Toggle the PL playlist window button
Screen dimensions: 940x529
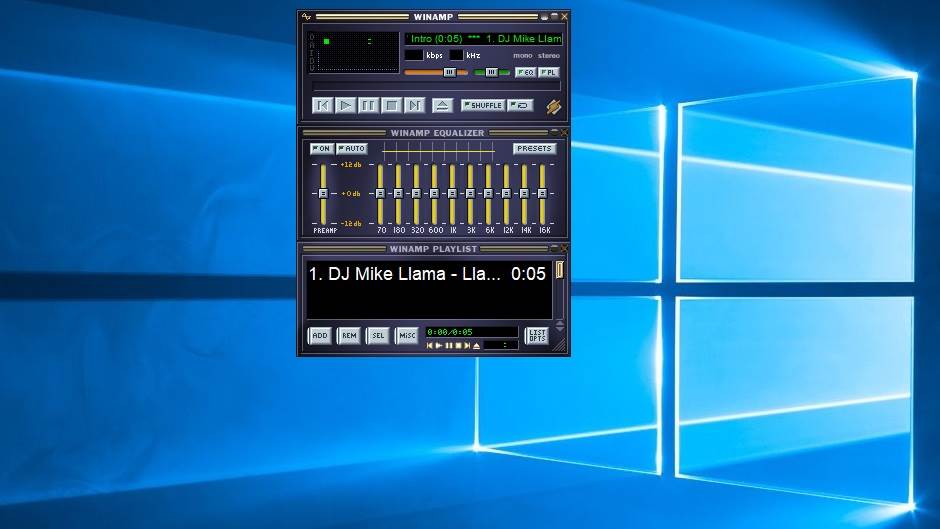tap(549, 72)
